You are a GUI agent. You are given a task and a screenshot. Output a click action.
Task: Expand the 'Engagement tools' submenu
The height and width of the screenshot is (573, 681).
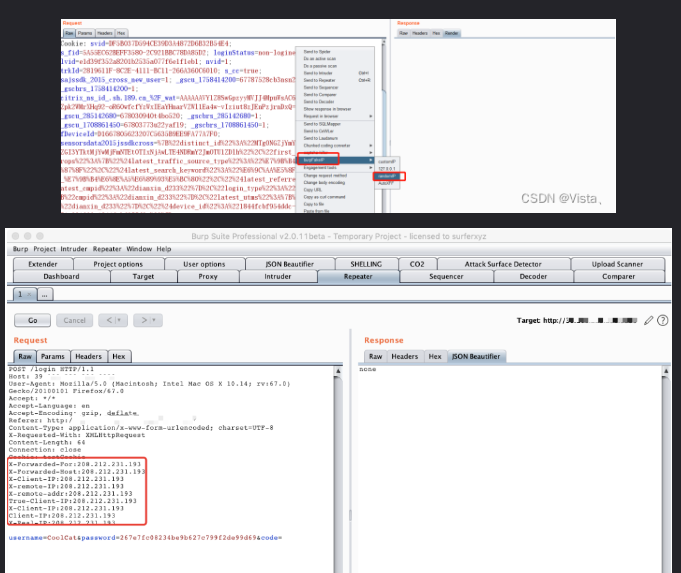(335, 168)
